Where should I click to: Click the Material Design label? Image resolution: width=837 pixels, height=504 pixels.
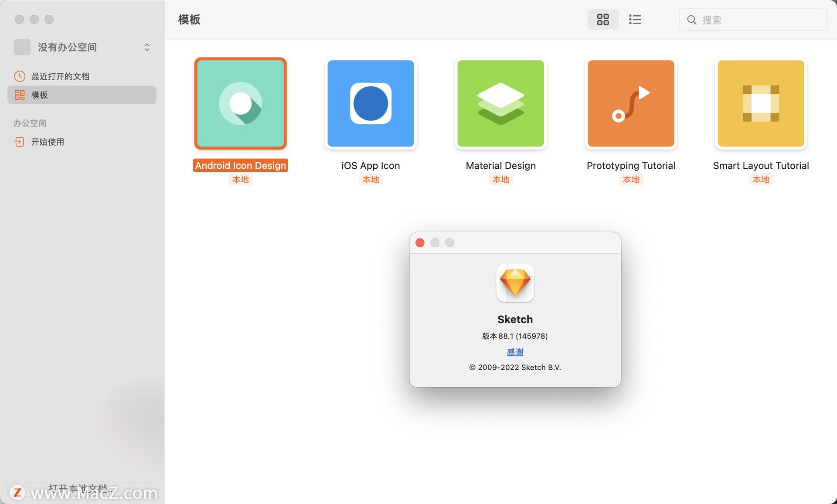(500, 166)
